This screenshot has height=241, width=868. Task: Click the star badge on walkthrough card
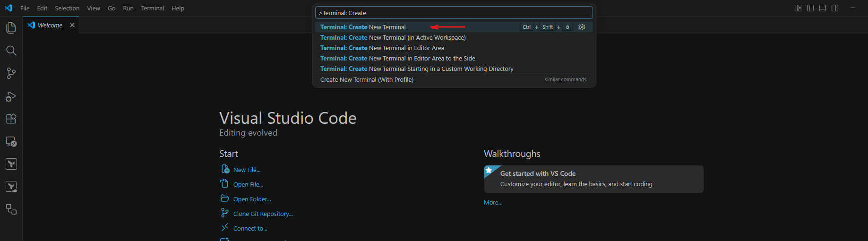pos(489,170)
